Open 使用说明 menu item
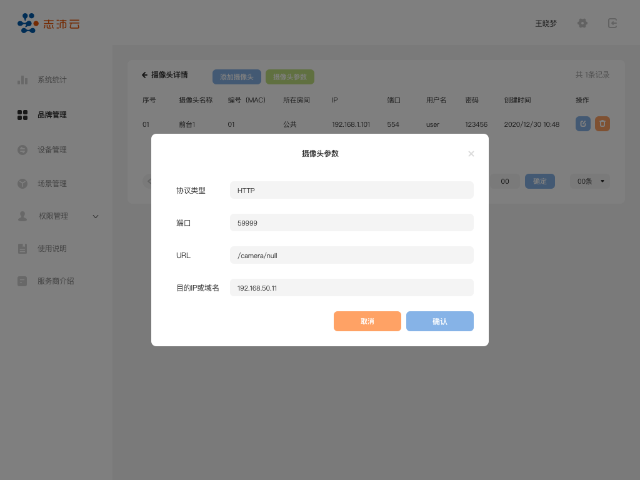 (52, 249)
